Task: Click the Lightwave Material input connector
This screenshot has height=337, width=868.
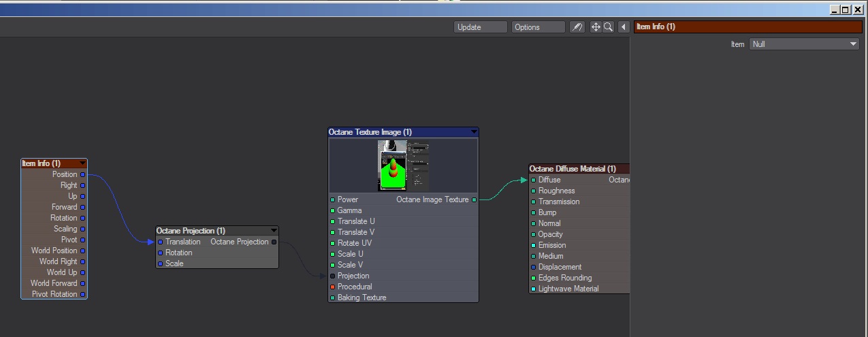Action: 534,289
